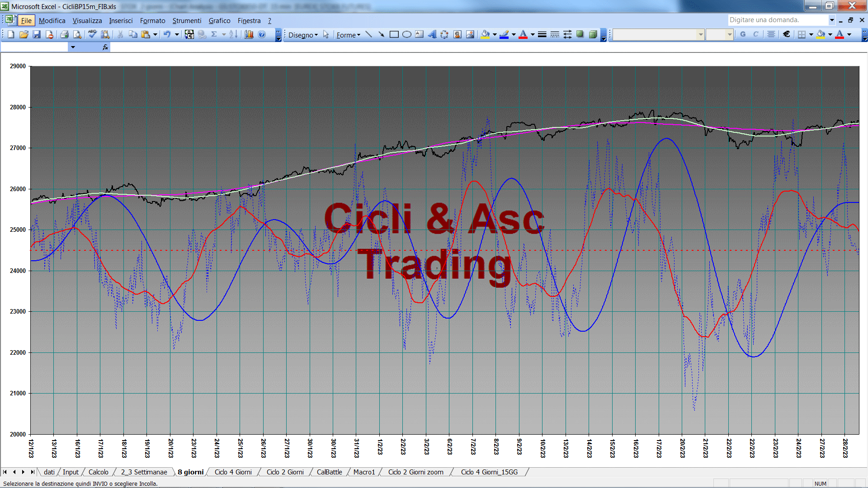Screen dimensions: 868x488
Task: Open the font name combo box
Action: click(659, 35)
